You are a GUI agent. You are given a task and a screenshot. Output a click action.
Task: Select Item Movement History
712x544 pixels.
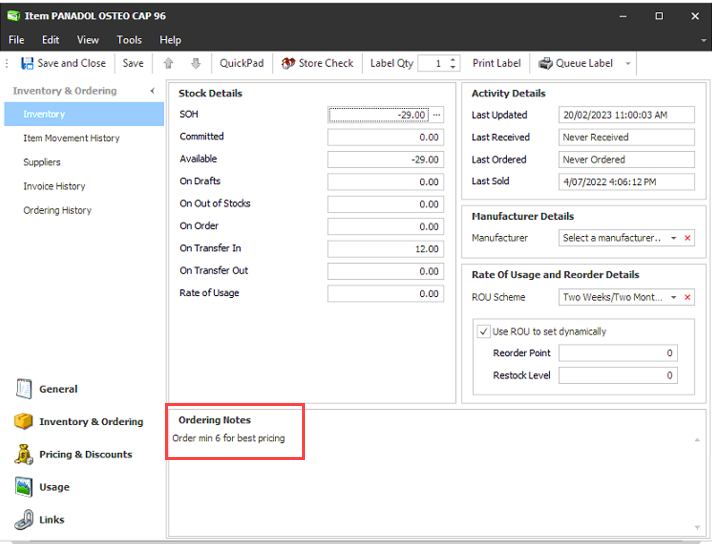(71, 138)
